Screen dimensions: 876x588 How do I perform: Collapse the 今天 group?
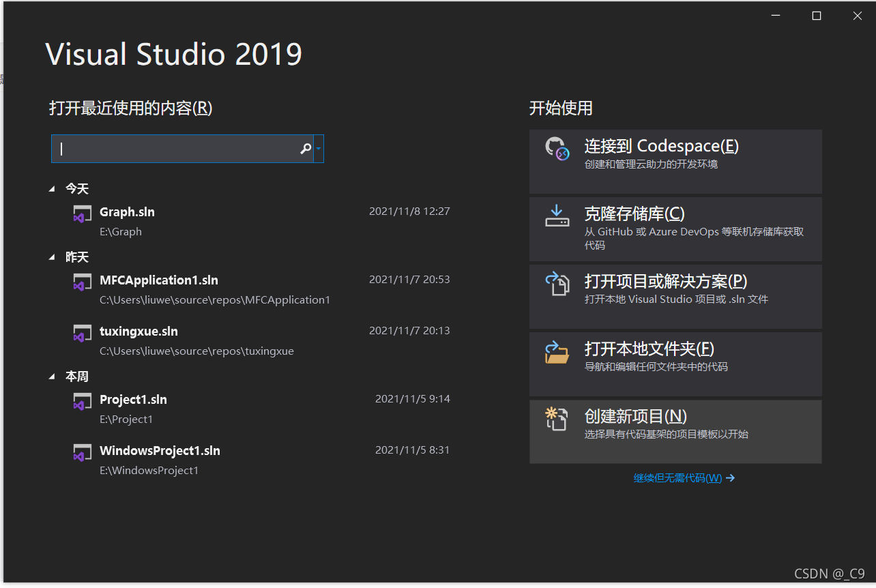[x=53, y=189]
